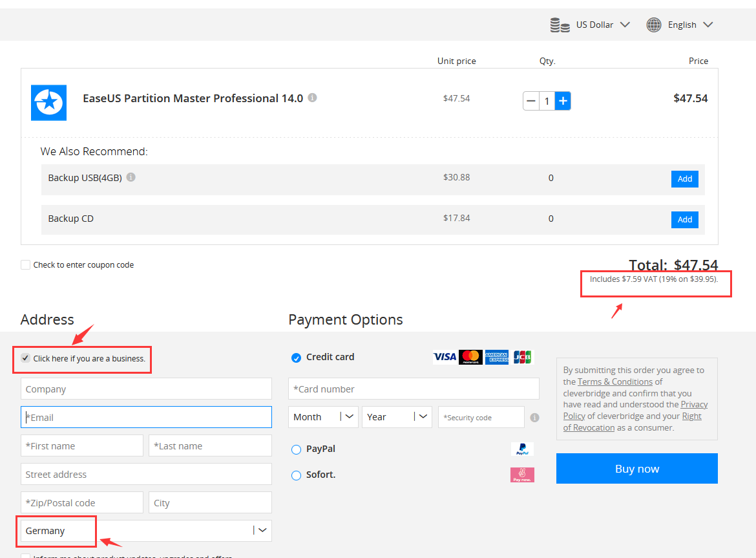756x558 pixels.
Task: Show info for Backup USB(4GB)
Action: click(x=131, y=177)
